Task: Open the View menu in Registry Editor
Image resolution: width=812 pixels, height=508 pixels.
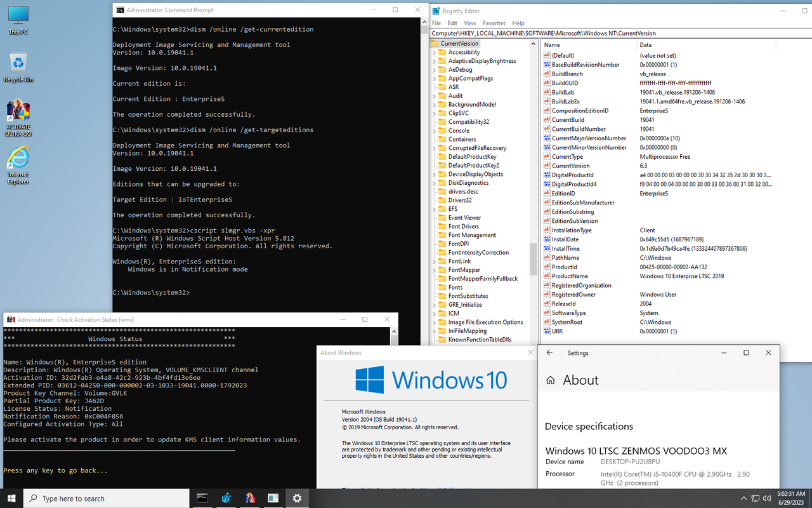Action: 470,23
